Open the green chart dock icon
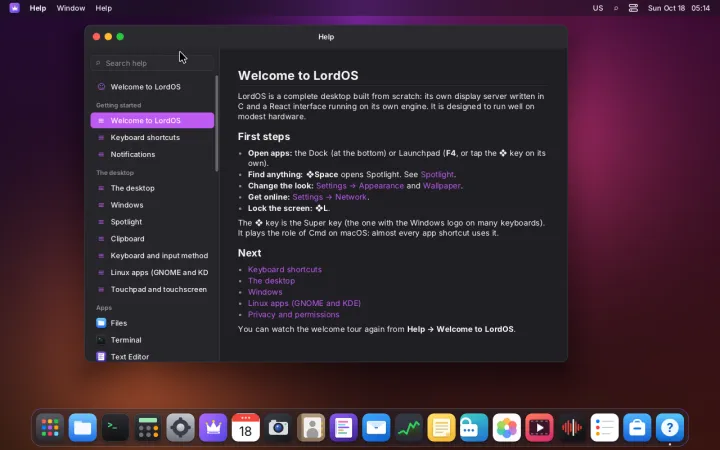Viewport: 720px width, 450px height. (409, 428)
